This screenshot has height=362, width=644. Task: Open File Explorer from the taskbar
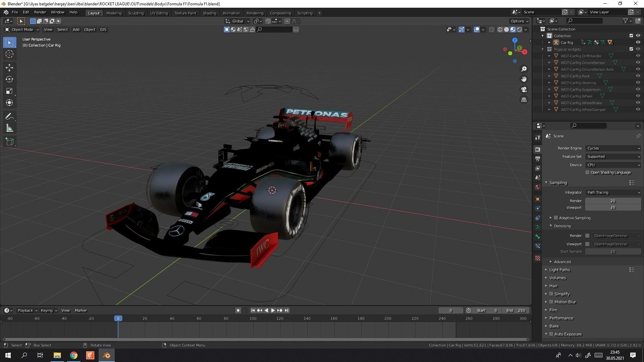[57, 355]
